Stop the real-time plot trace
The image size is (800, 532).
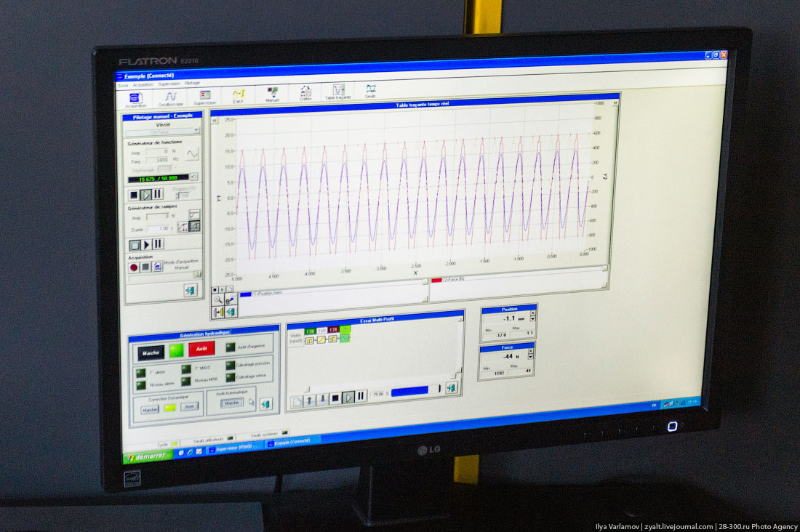pyautogui.click(x=215, y=290)
